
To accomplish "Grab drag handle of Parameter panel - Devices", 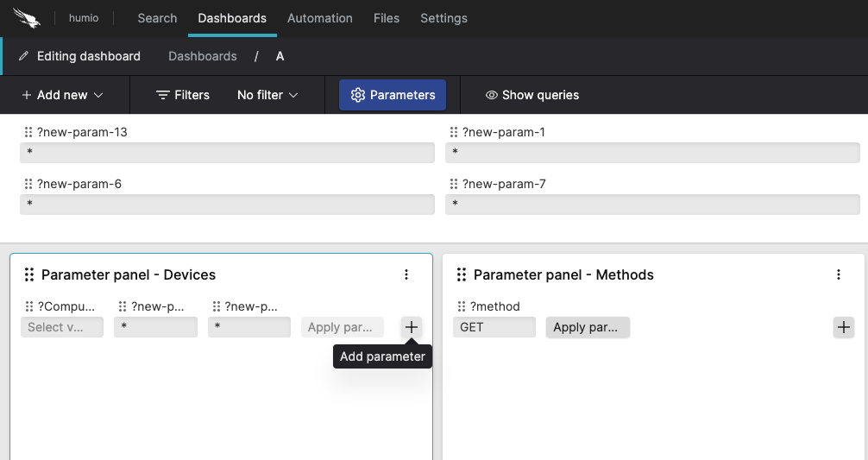I will click(28, 274).
